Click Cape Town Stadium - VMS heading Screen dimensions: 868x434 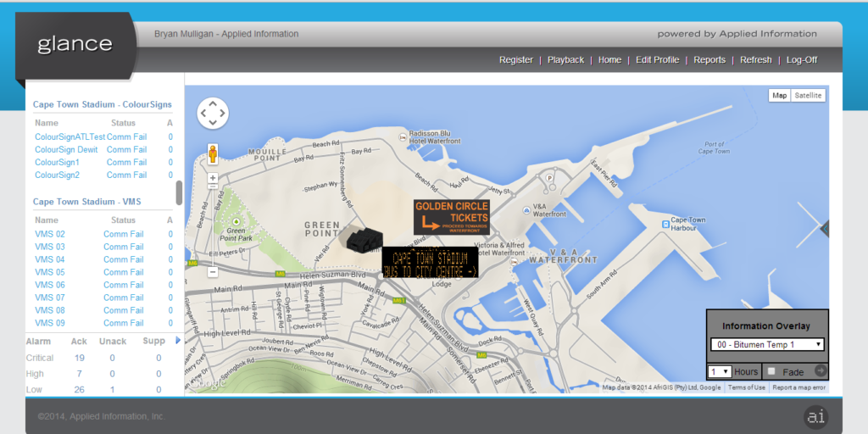click(x=87, y=202)
